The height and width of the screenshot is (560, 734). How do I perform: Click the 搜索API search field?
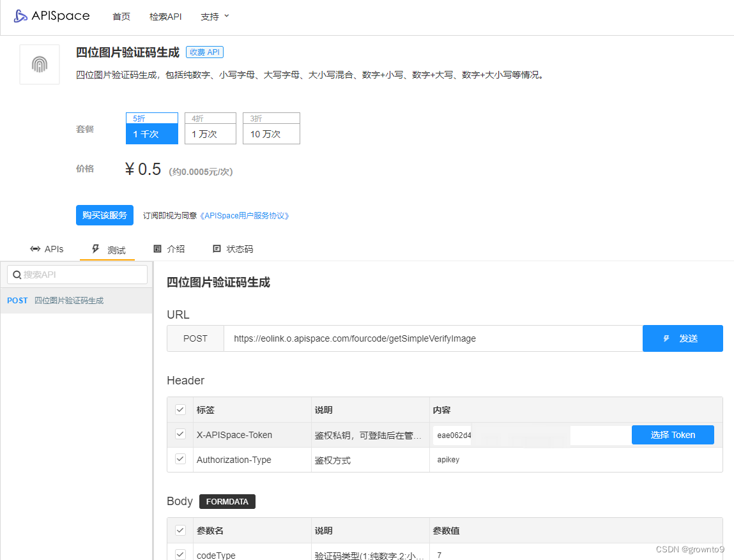(77, 275)
